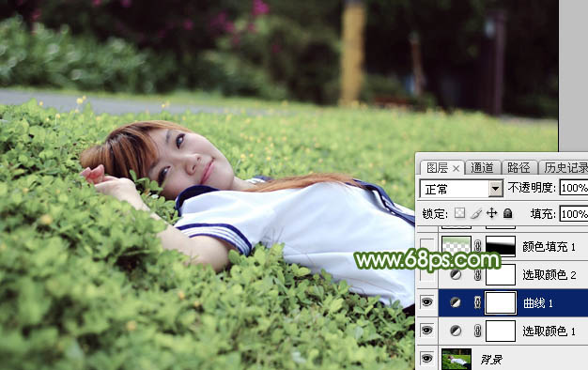Click the 选取颜色 1 mask thumbnail

click(501, 331)
